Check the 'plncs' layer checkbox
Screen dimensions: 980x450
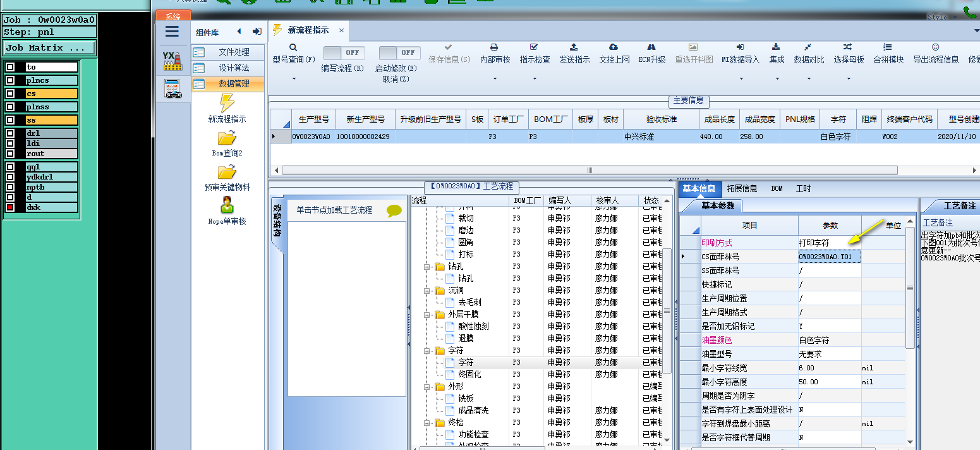point(10,80)
